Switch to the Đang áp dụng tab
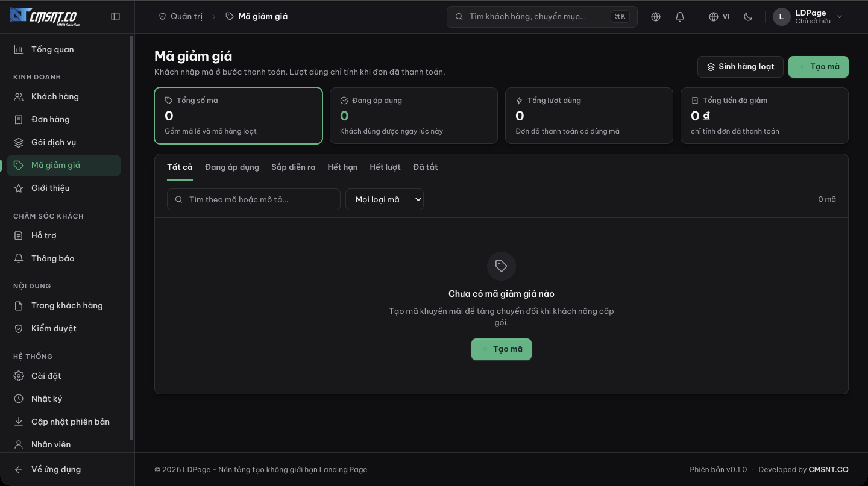This screenshot has height=486, width=868. click(232, 167)
